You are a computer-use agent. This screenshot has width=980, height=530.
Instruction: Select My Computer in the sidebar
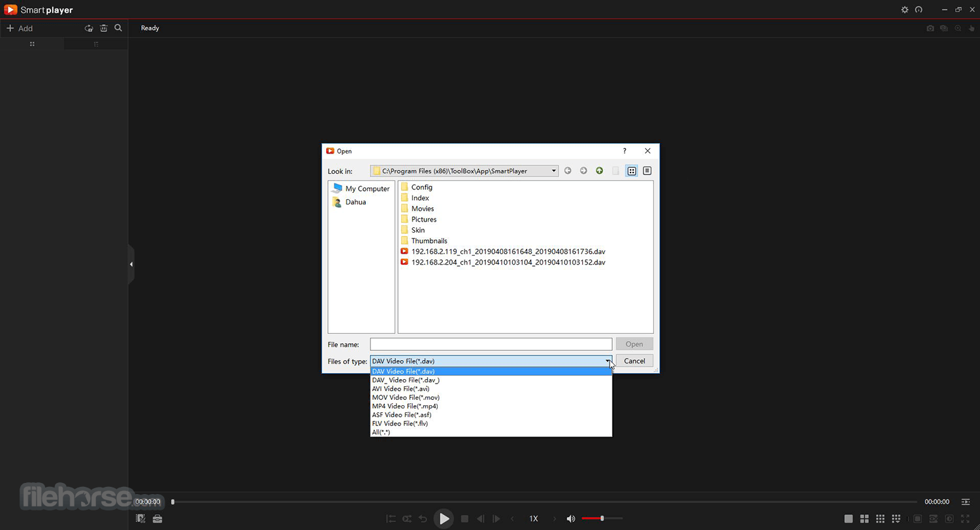pos(361,189)
